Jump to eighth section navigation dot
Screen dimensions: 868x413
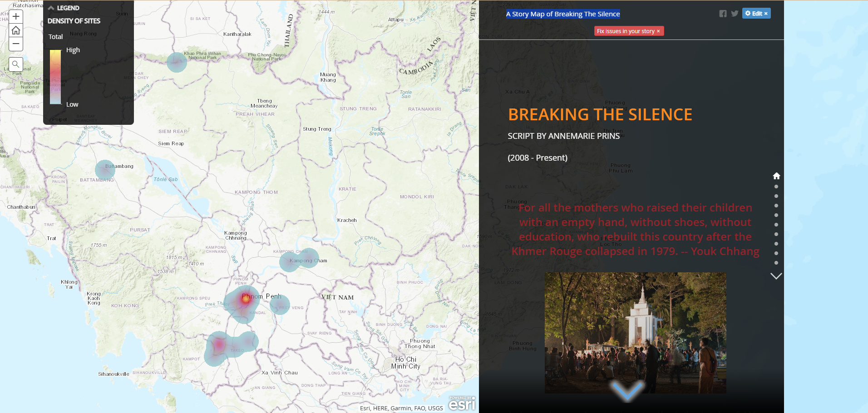pos(776,253)
